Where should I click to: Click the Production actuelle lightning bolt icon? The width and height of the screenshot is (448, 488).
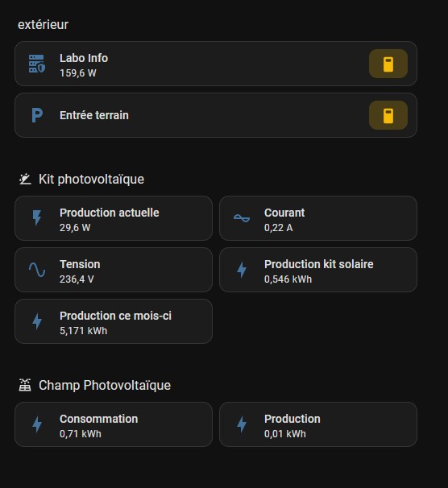37,217
